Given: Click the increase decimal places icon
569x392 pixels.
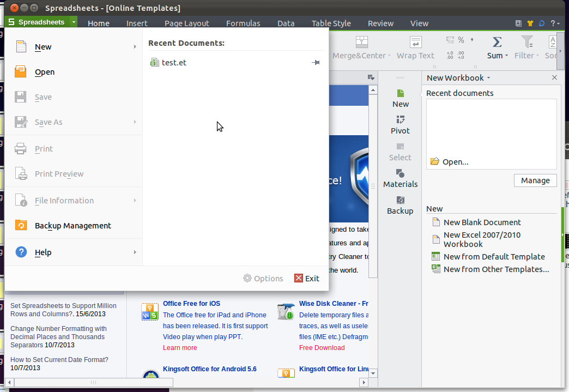Looking at the screenshot, I should tap(450, 55).
